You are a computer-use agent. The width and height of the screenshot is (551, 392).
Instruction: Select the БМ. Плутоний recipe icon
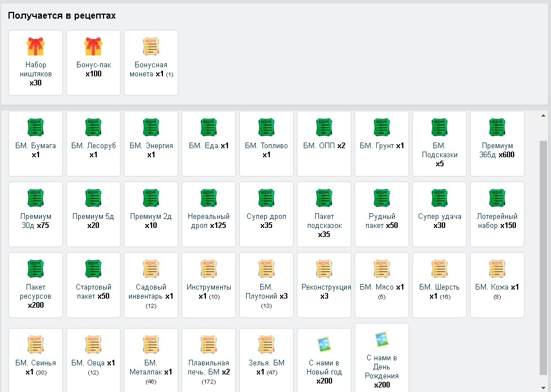pyautogui.click(x=266, y=269)
